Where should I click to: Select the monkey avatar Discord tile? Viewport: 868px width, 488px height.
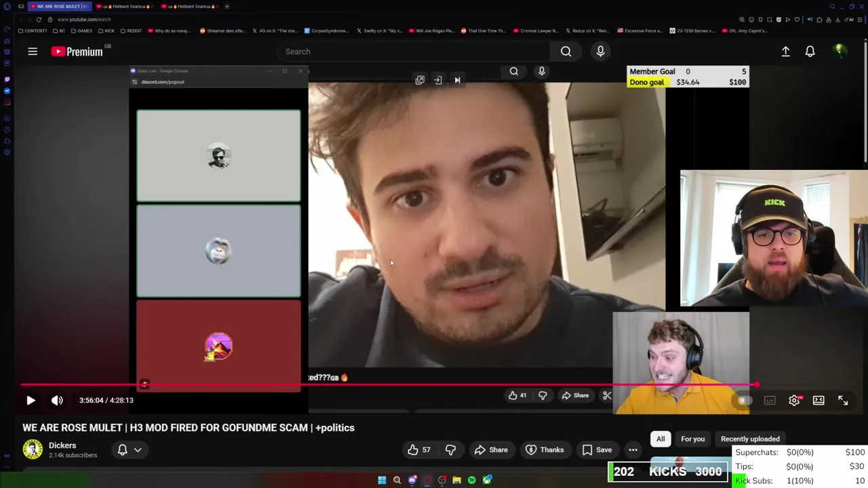pyautogui.click(x=218, y=251)
